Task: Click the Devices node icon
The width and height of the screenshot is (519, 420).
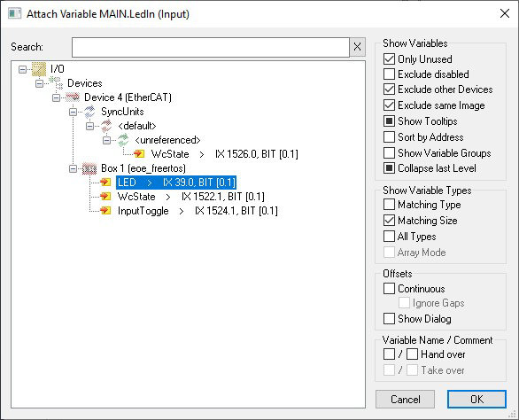Action: tap(56, 82)
